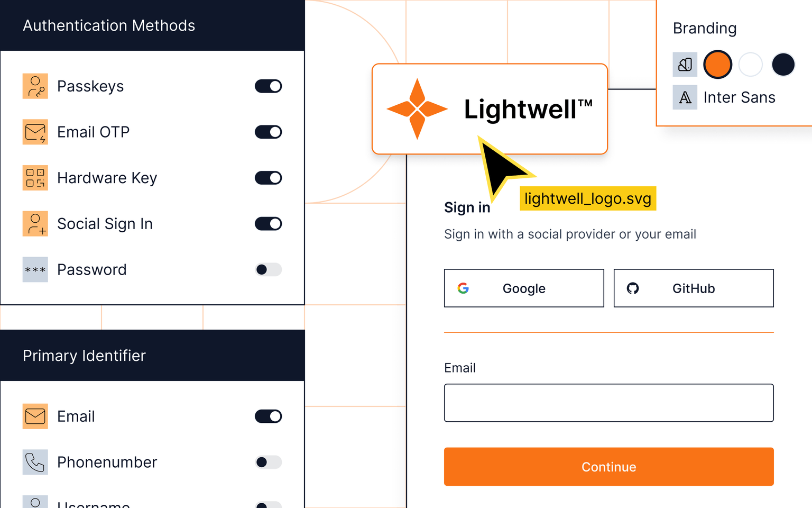Turn on Phonenumber as primary identifier
The height and width of the screenshot is (508, 812).
tap(268, 462)
